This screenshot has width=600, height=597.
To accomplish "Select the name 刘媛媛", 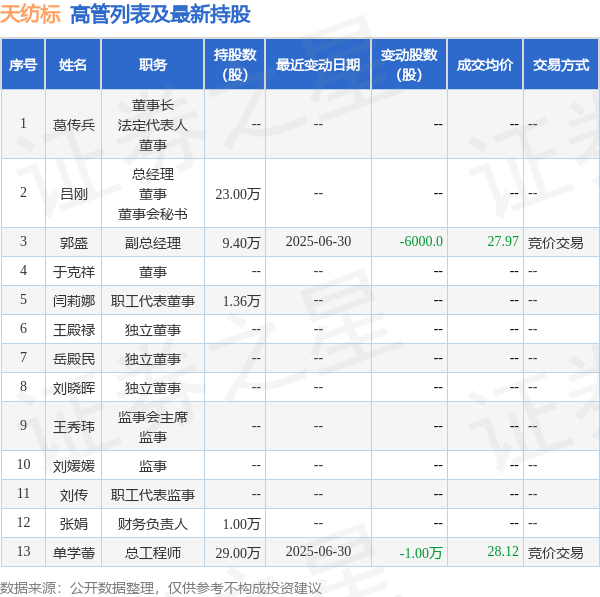I will [73, 466].
